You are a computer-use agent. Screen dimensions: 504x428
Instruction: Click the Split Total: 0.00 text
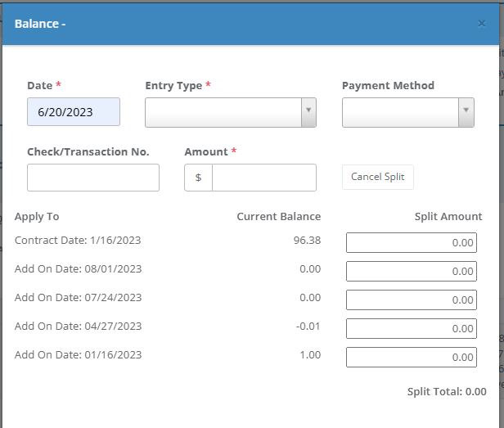(447, 391)
